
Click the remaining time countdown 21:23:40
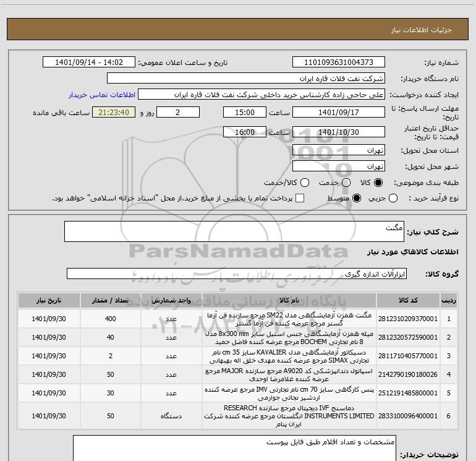(114, 112)
